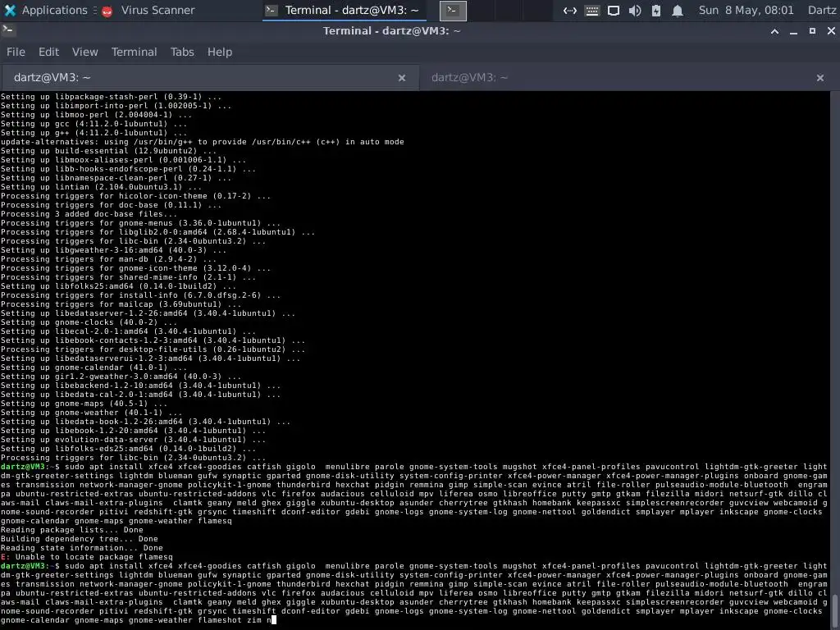Screen dimensions: 840x630
Task: Click 'Processing triggers for hicolor-icon-theme' line
Action: [x=135, y=195]
